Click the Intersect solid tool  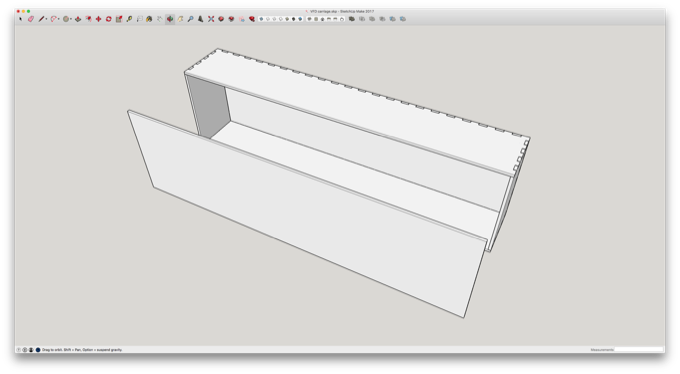tap(362, 19)
